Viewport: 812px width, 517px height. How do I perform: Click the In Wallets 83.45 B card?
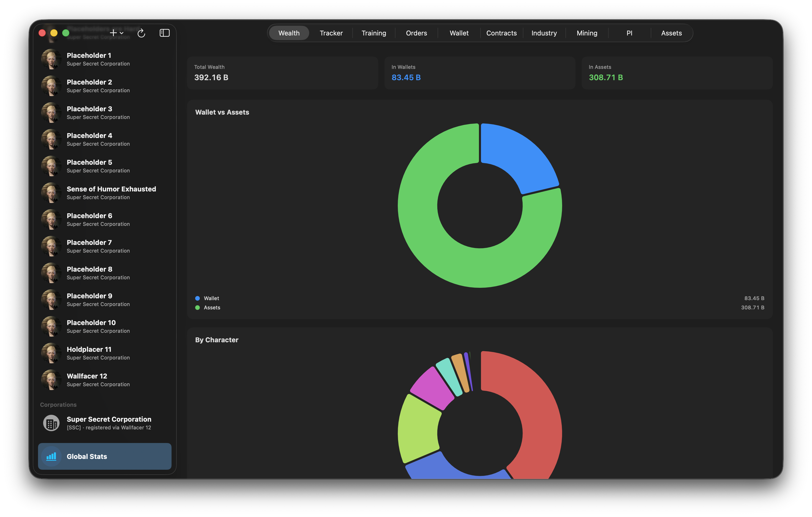coord(480,73)
